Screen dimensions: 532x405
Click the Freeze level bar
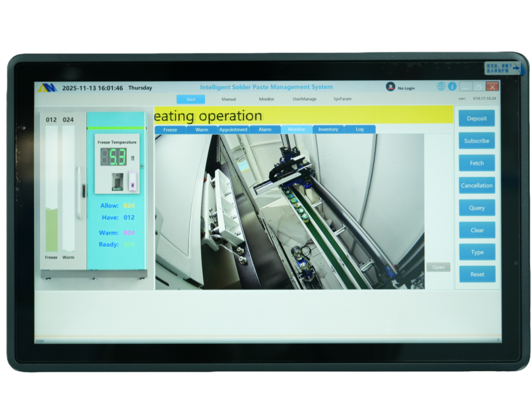point(52,189)
